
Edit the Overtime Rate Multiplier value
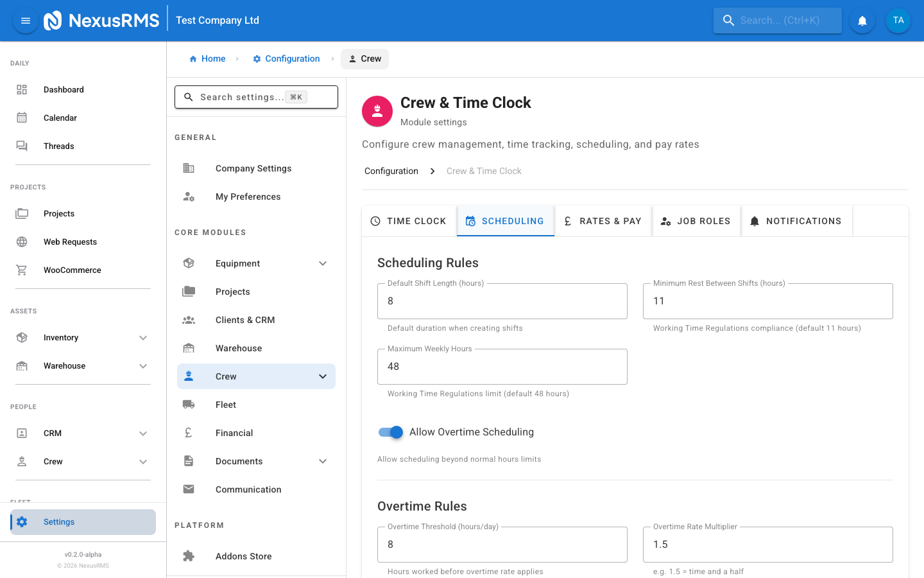(x=767, y=544)
